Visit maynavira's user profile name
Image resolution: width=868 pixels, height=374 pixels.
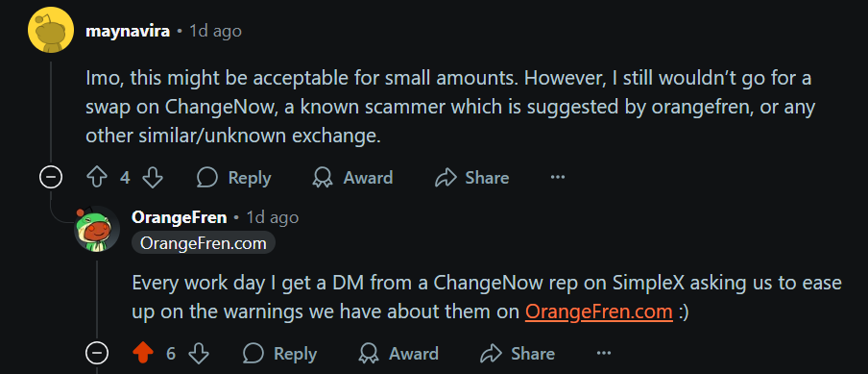click(x=128, y=31)
